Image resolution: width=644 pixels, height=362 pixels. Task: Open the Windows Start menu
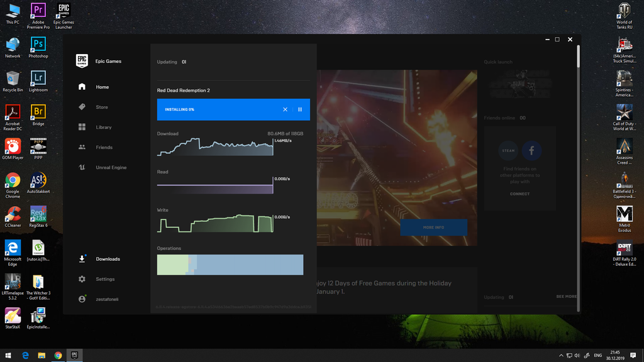tap(8, 356)
